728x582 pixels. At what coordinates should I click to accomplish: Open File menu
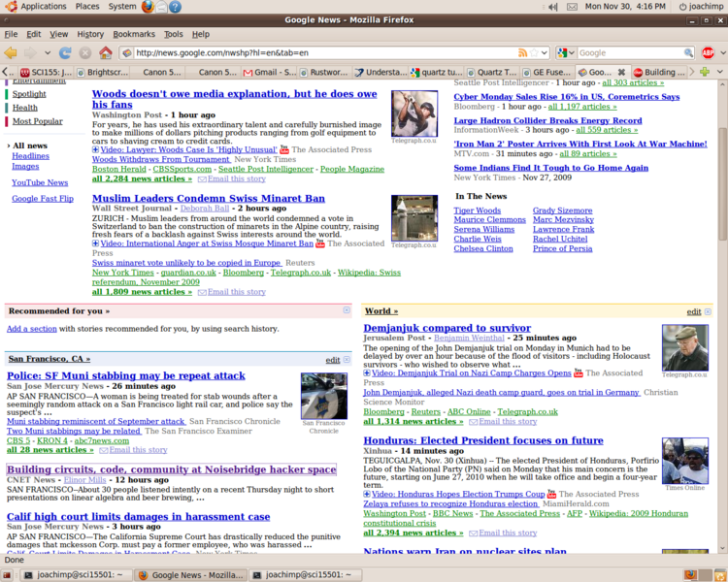pyautogui.click(x=11, y=34)
